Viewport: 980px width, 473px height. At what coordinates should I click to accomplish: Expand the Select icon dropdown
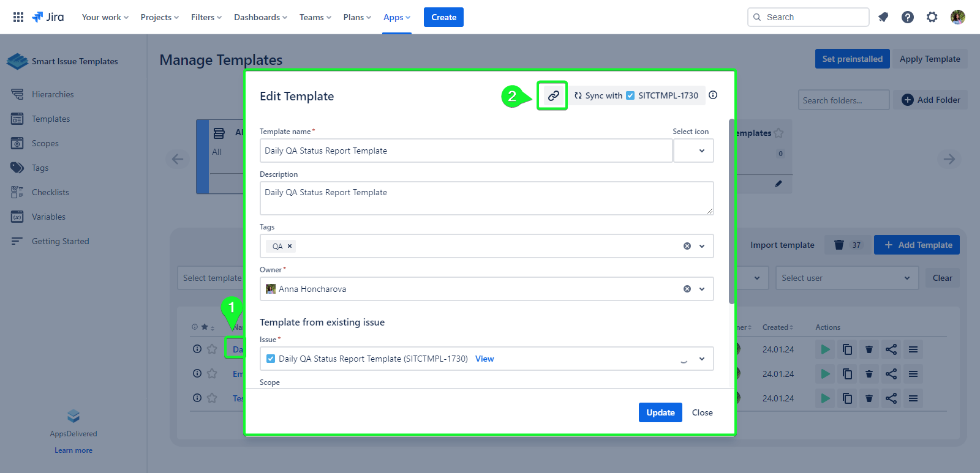click(693, 151)
